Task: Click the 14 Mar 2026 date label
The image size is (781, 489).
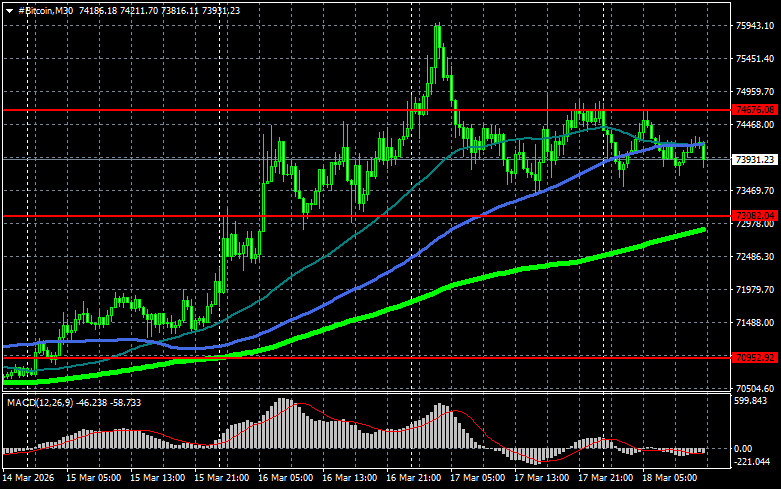Action: (28, 478)
